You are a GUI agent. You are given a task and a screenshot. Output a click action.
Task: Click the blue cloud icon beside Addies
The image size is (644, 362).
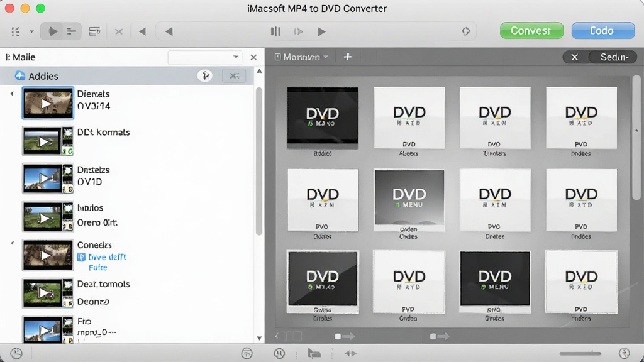(19, 75)
